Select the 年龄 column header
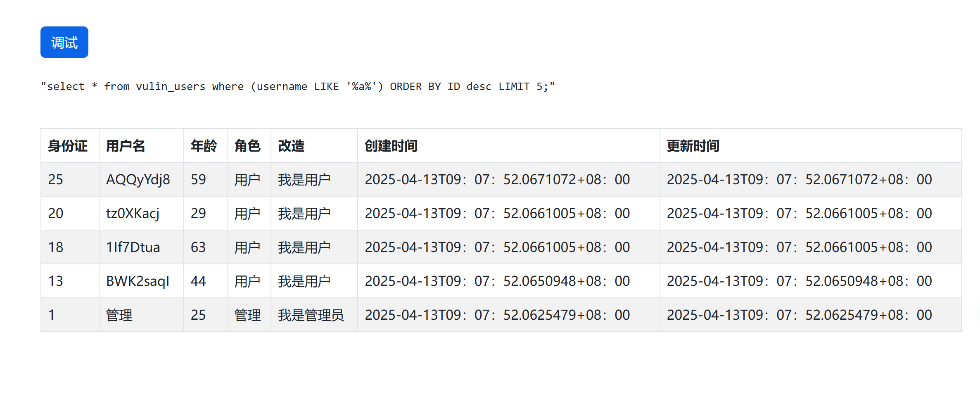This screenshot has height=411, width=980. (204, 146)
